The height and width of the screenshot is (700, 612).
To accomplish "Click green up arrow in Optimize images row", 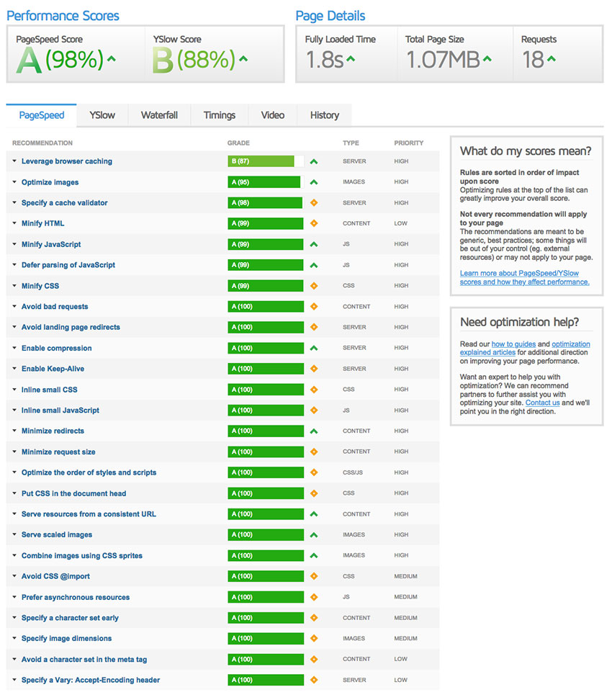I will [314, 182].
